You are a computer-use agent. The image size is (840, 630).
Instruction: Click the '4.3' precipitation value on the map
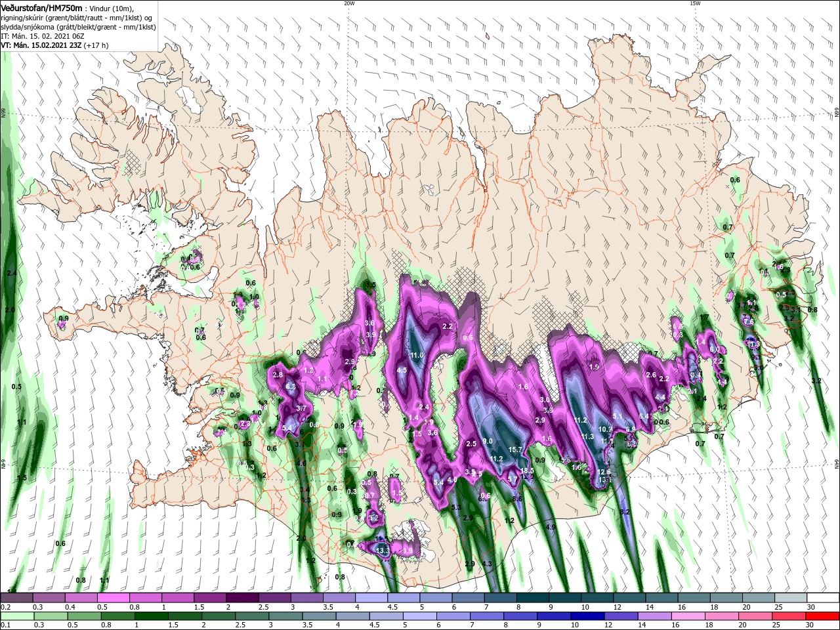[486, 564]
